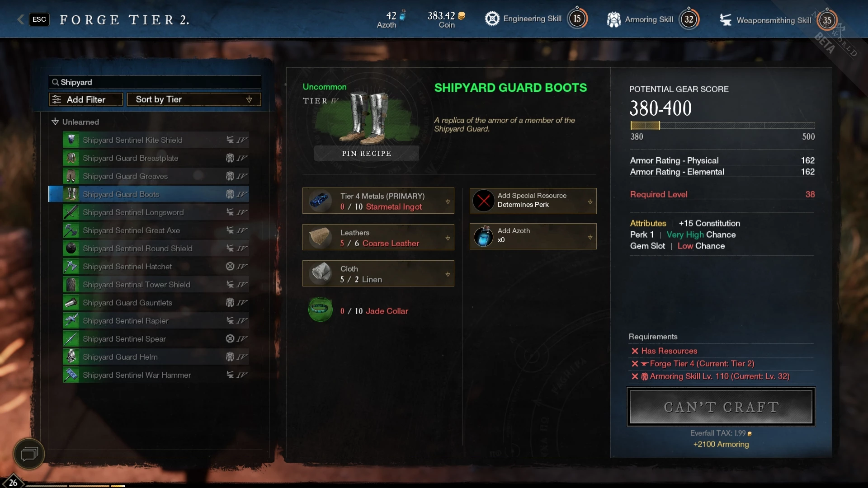Click the Engineering Skill gear icon
The image size is (868, 488).
pos(492,19)
